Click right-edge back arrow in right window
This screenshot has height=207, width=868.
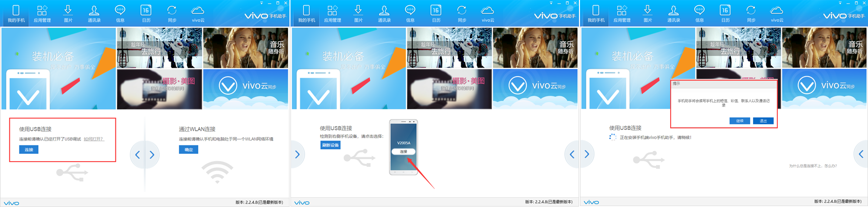(861, 155)
